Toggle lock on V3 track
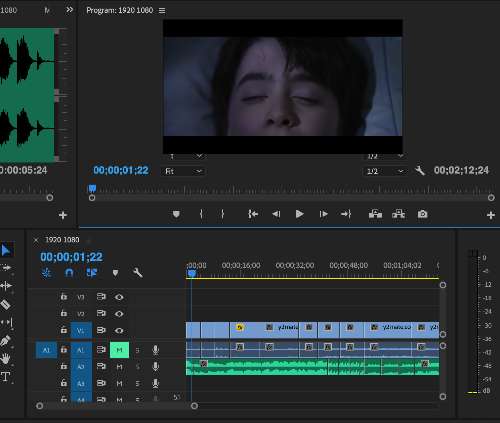Image resolution: width=500 pixels, height=423 pixels. pos(64,297)
